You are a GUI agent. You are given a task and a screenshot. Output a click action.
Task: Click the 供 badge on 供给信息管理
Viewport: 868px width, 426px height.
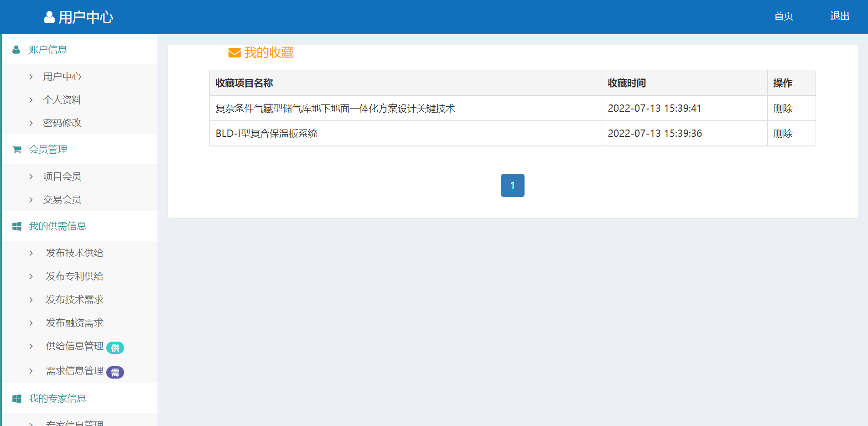115,348
